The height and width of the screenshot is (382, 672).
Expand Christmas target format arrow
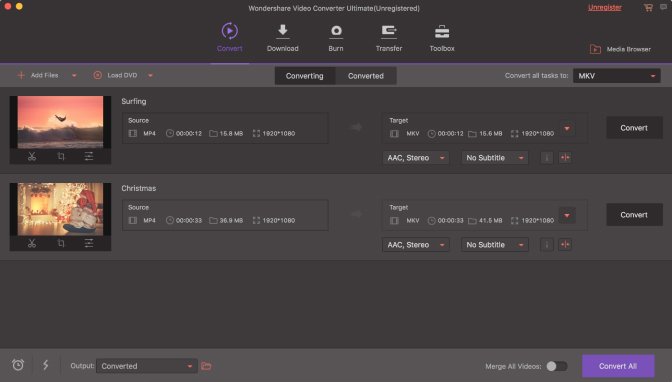(x=567, y=216)
